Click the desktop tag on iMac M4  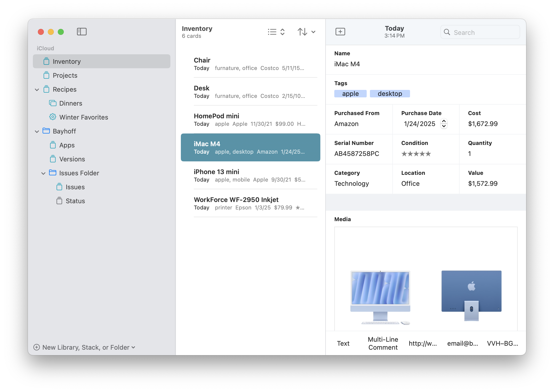(x=389, y=93)
